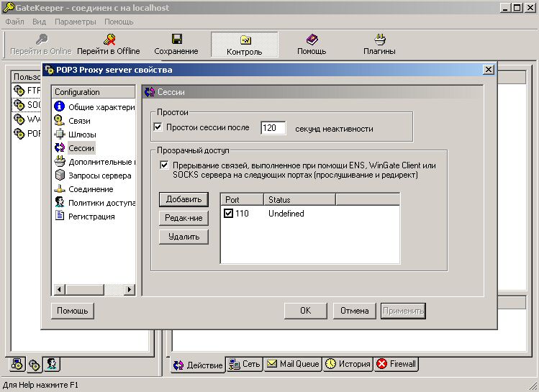Select the POP3 service in GateKeeper list
This screenshot has height=392, width=539.
pos(27,133)
